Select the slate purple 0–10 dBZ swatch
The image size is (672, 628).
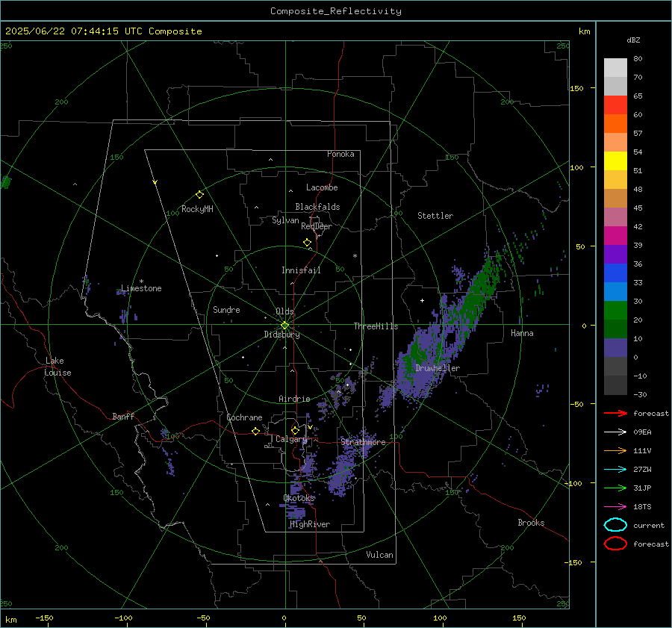pyautogui.click(x=615, y=348)
